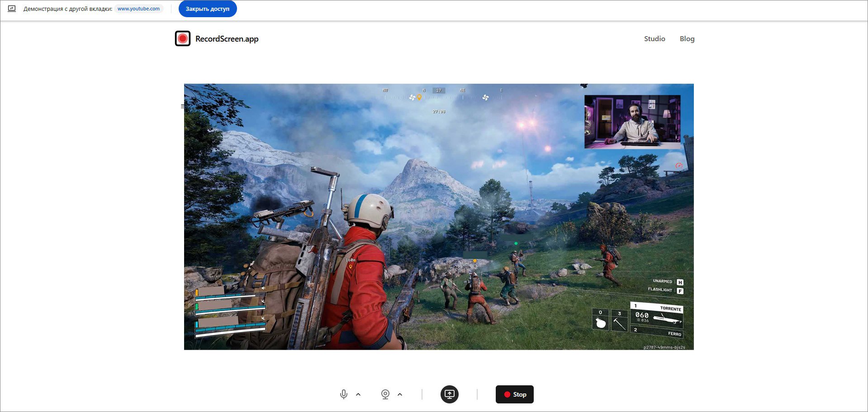Click the streamer webcam overlay thumbnail
Viewport: 868px width, 412px height.
(x=632, y=122)
